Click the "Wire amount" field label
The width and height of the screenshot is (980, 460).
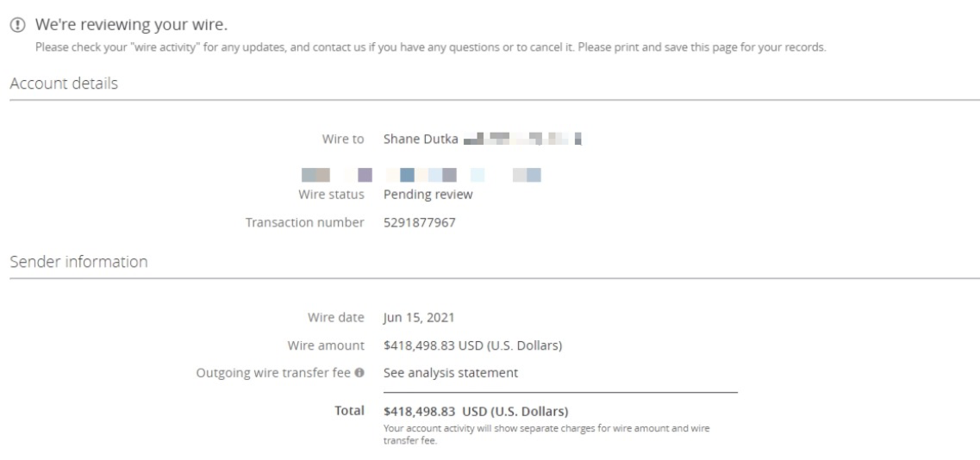pyautogui.click(x=326, y=345)
